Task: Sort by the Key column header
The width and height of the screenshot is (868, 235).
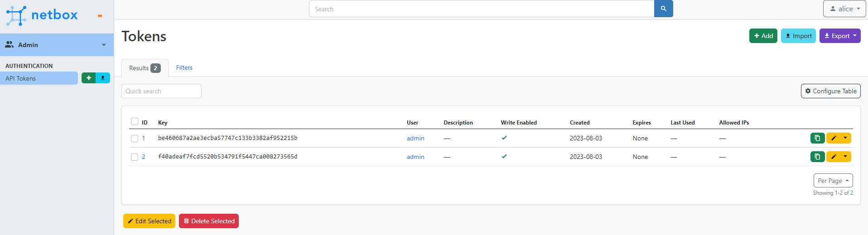Action: (163, 123)
